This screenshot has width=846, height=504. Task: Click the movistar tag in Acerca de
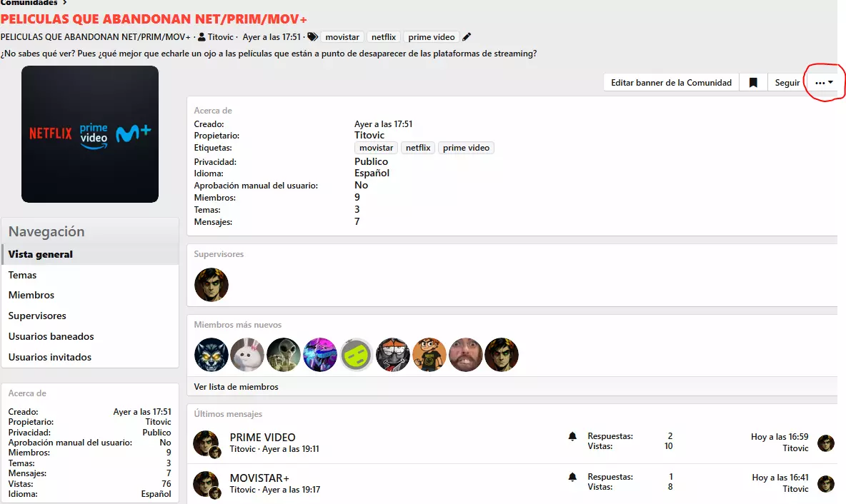point(376,148)
